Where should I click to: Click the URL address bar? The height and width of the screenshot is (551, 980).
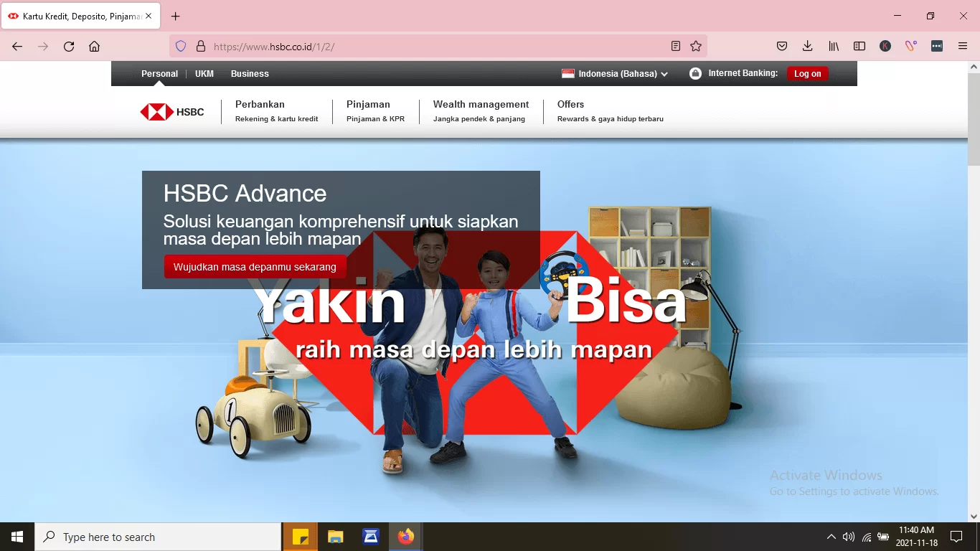tap(438, 46)
